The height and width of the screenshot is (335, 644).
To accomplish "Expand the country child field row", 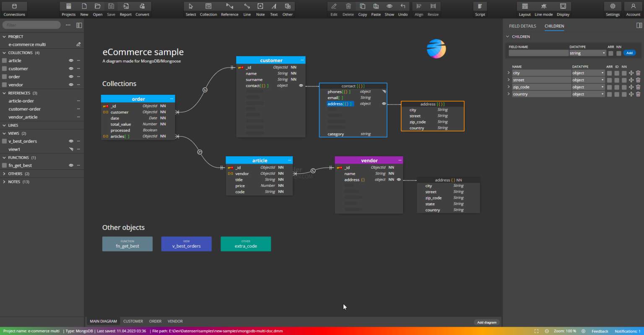I will coord(508,94).
